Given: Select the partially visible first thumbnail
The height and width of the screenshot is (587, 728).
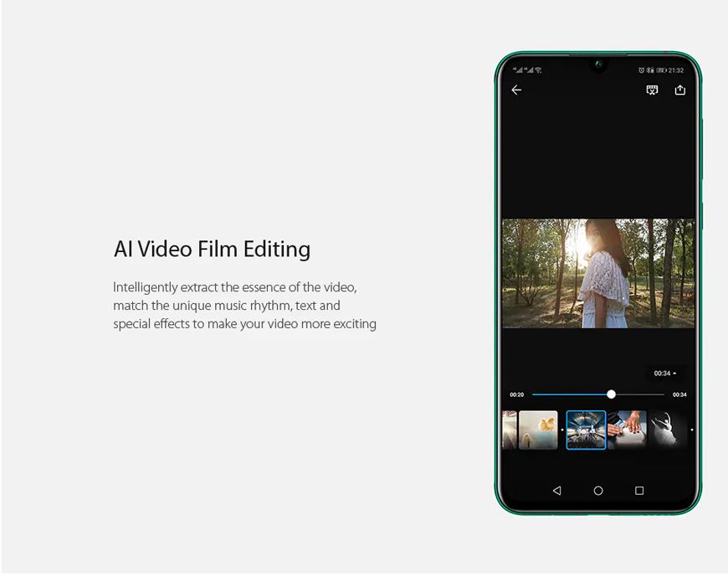Looking at the screenshot, I should (x=510, y=430).
